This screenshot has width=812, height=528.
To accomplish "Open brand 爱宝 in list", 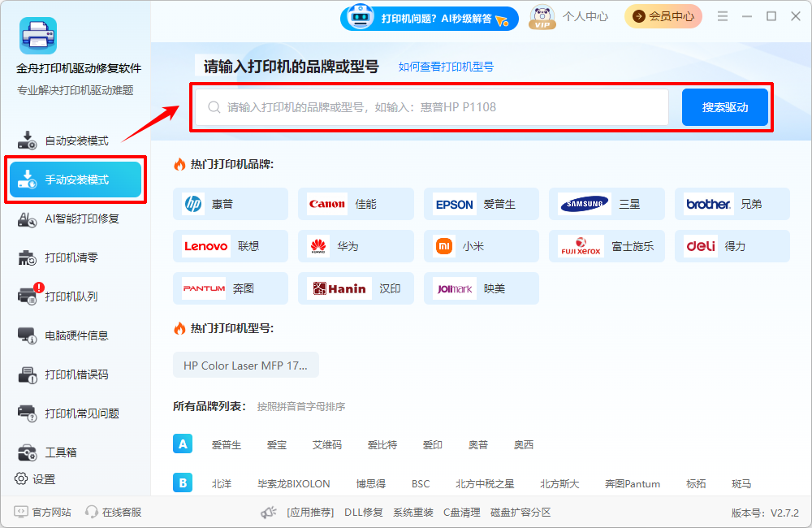I will coord(277,444).
